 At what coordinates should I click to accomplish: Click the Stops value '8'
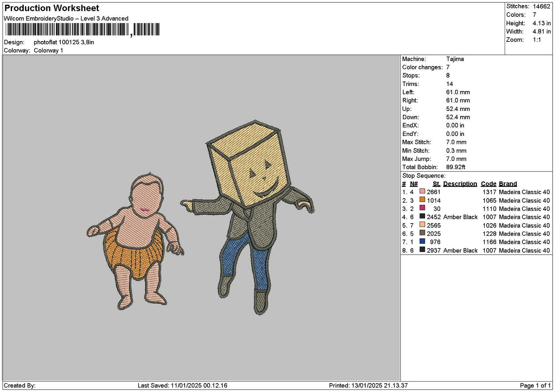coord(448,76)
